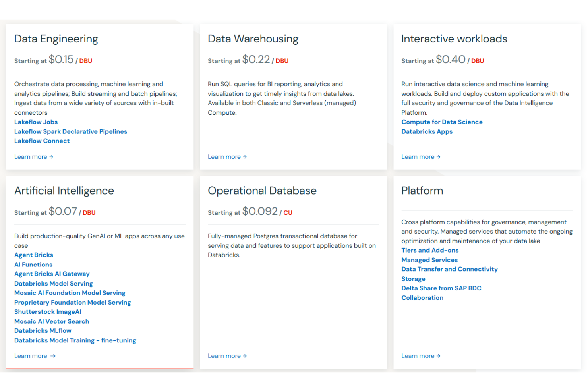Click the DBU label beside $0.07
This screenshot has height=392, width=588.
pos(89,213)
